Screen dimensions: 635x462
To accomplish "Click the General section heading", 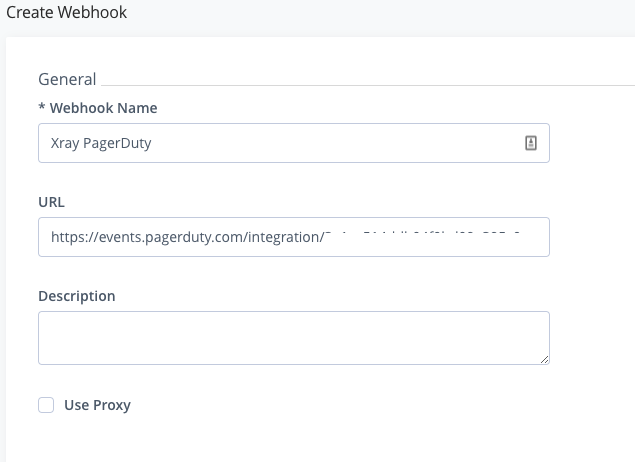I will 67,79.
